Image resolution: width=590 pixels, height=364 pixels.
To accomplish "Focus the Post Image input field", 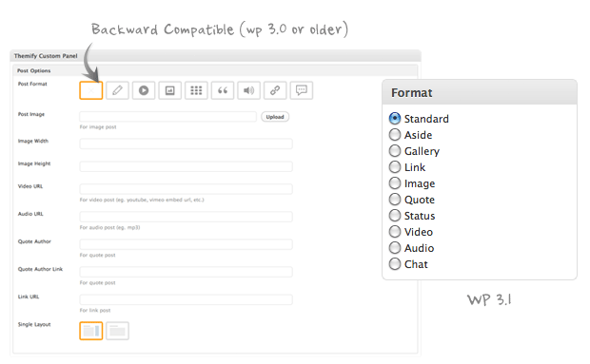I will coord(167,117).
